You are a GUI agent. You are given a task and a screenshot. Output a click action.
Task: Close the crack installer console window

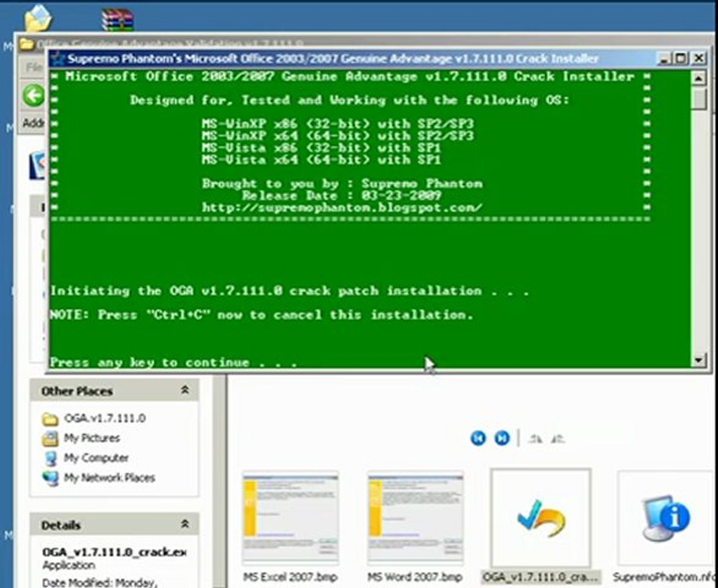(x=699, y=58)
